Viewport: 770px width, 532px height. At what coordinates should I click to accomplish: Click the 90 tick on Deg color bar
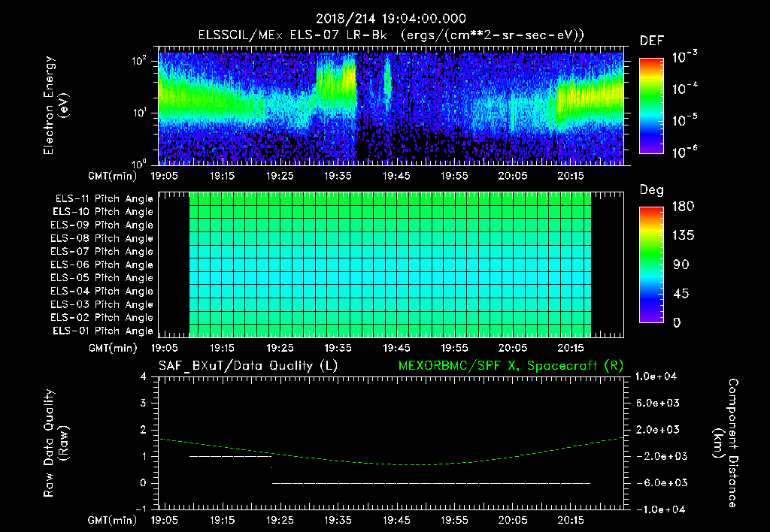pyautogui.click(x=681, y=264)
